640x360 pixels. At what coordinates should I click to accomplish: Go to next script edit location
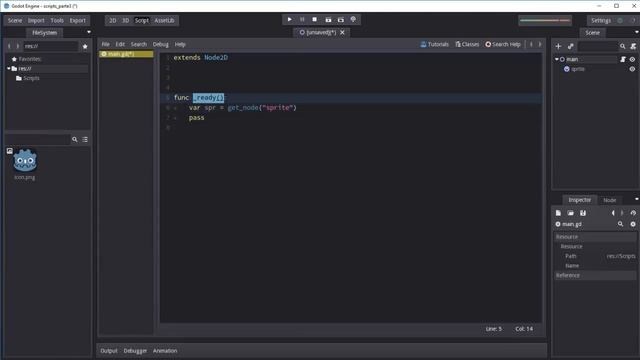coord(540,44)
